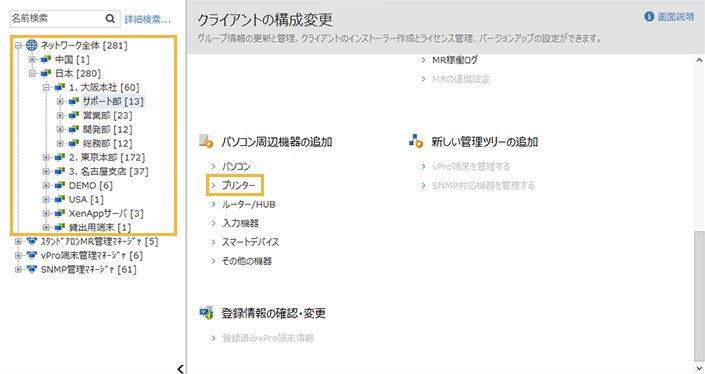Click the group icon beside 営業部 [23]
The image size is (705, 374).
74,116
